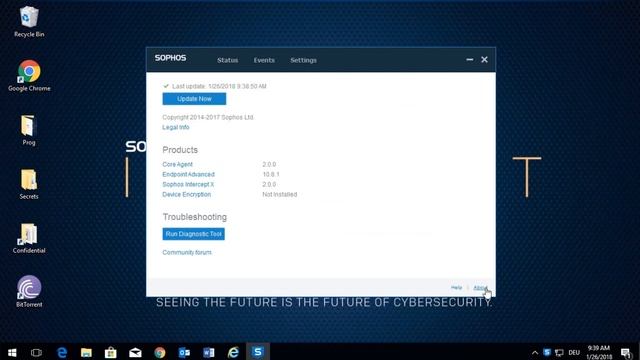Open Word from the taskbar

pyautogui.click(x=209, y=352)
